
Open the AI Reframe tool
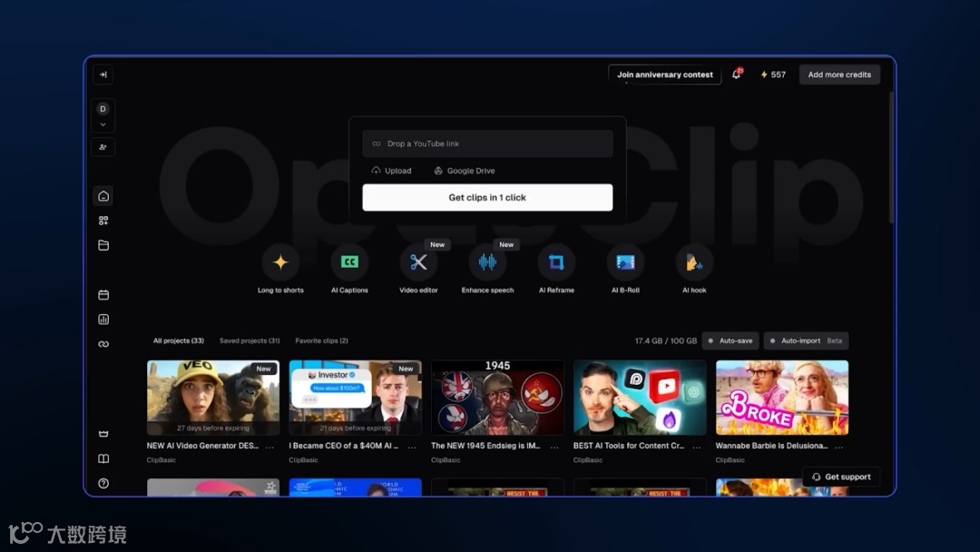point(556,269)
